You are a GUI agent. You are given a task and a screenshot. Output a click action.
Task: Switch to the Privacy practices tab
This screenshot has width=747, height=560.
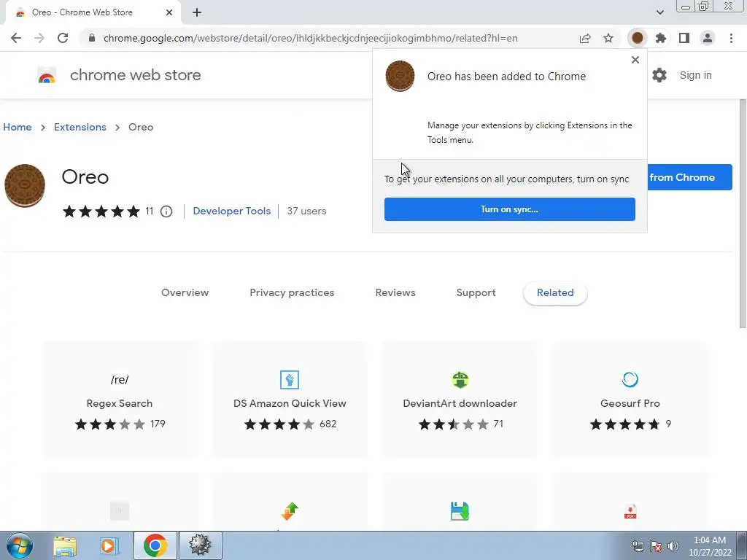pyautogui.click(x=292, y=293)
